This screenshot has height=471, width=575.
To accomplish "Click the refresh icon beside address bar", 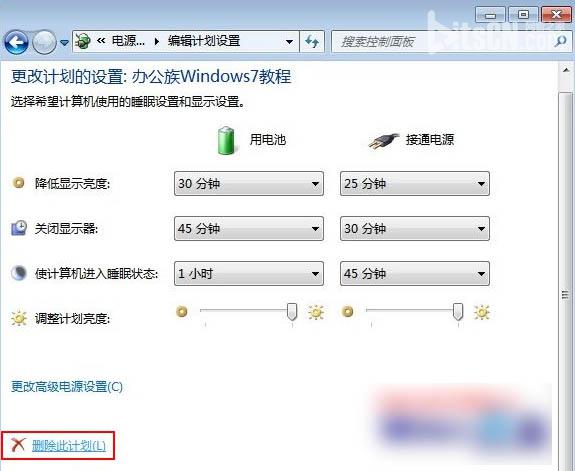I will point(312,41).
